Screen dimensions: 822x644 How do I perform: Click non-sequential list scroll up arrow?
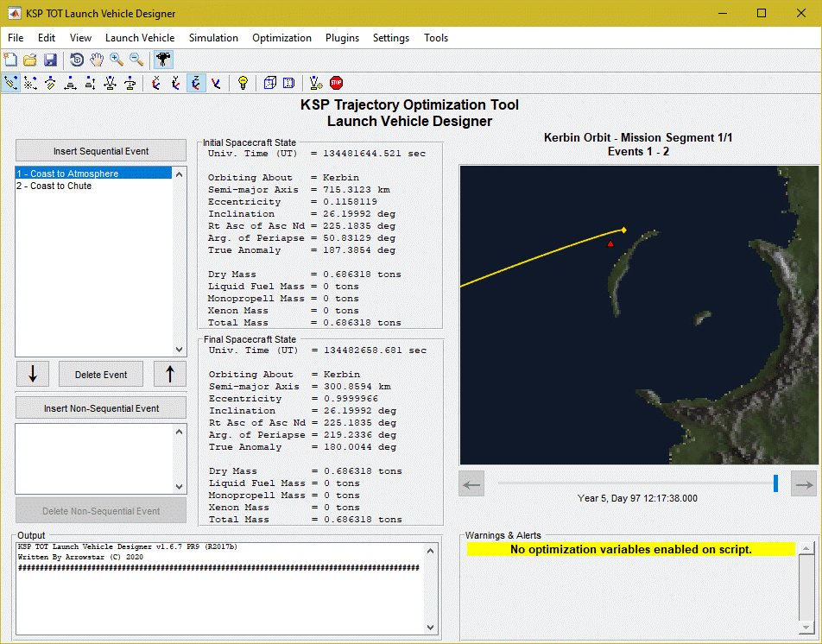[x=180, y=432]
